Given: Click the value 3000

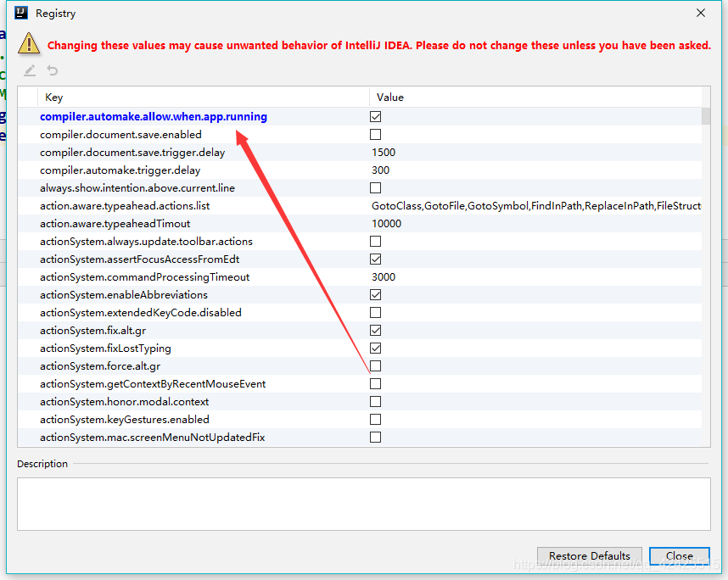Looking at the screenshot, I should pyautogui.click(x=384, y=277).
